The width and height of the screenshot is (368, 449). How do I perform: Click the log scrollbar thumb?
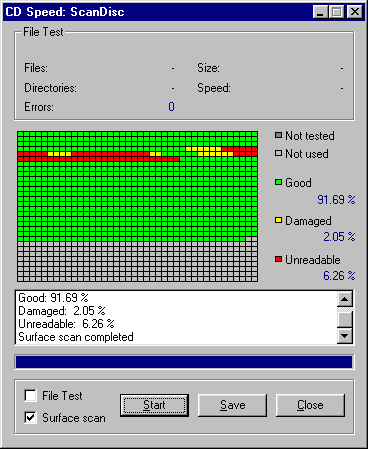[x=345, y=319]
